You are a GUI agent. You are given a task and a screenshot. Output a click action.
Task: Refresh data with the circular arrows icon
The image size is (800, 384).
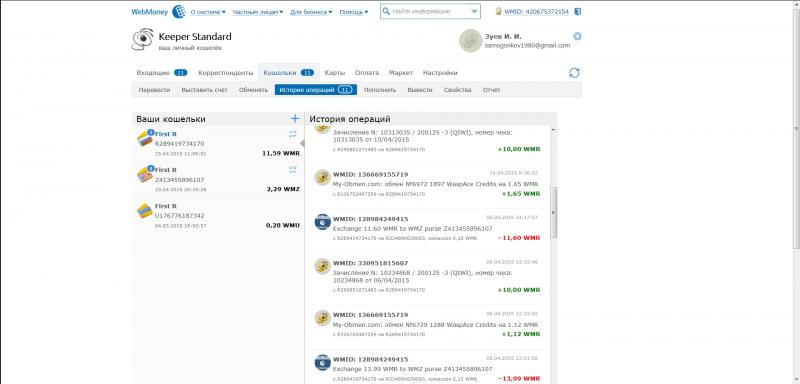tap(574, 73)
